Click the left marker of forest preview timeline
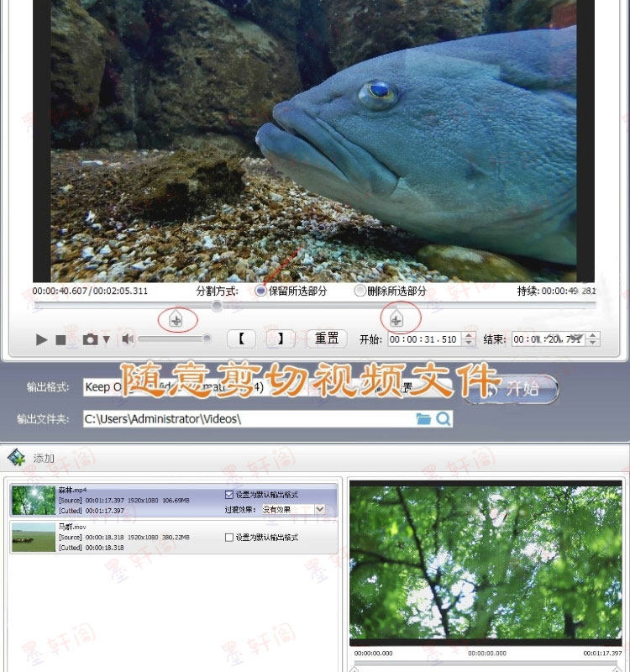630x672 pixels. click(354, 669)
